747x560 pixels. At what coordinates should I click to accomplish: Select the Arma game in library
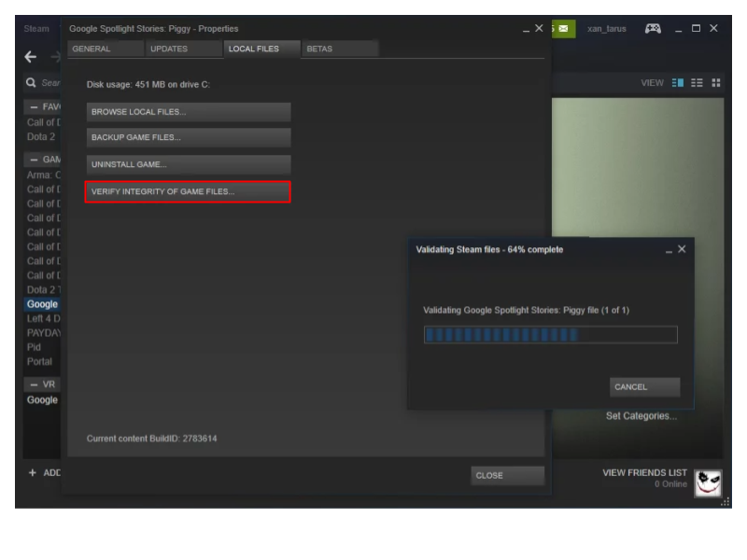43,175
